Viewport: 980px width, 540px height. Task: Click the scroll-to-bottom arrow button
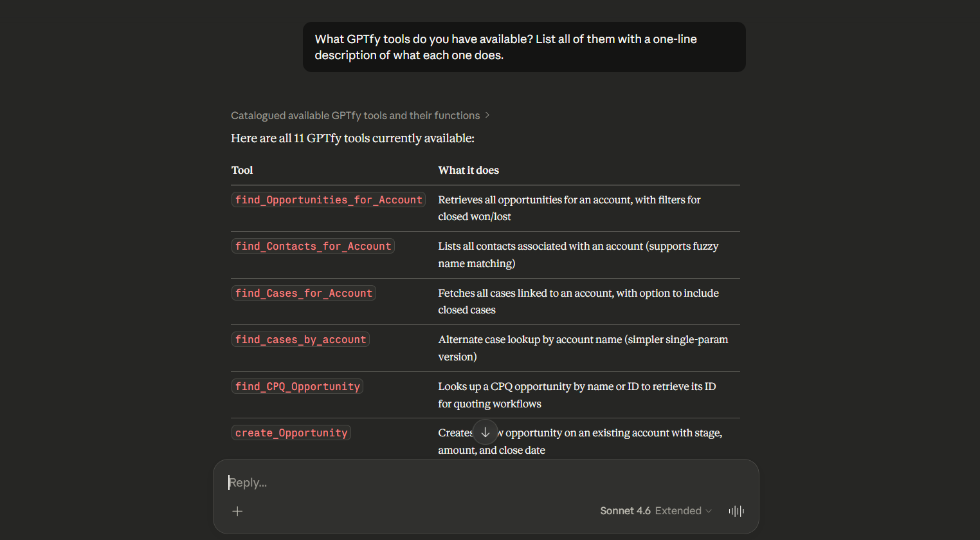tap(485, 432)
